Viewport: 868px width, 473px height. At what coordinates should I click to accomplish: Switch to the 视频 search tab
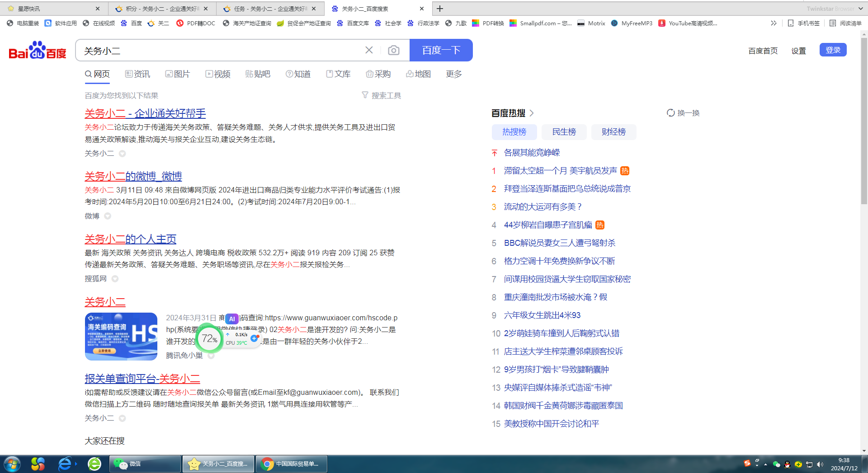(x=218, y=74)
